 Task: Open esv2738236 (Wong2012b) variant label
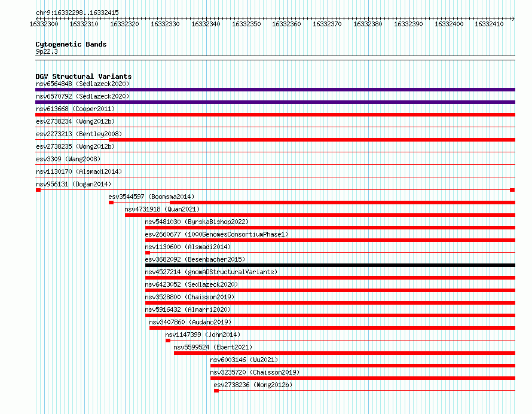253,385
